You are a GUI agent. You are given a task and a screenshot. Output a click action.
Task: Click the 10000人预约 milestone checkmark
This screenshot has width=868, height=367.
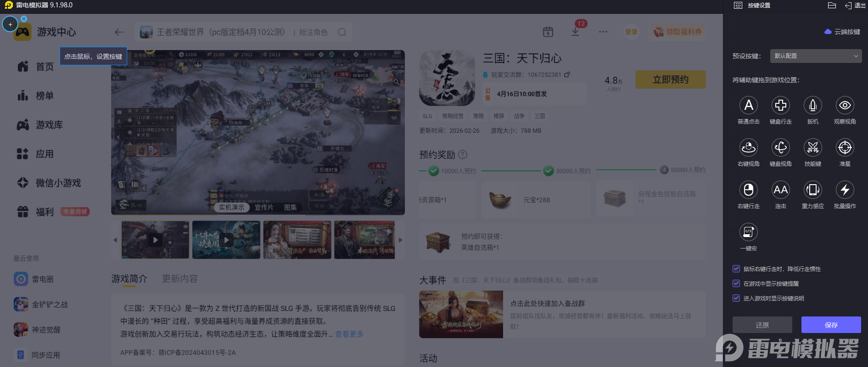pos(434,171)
